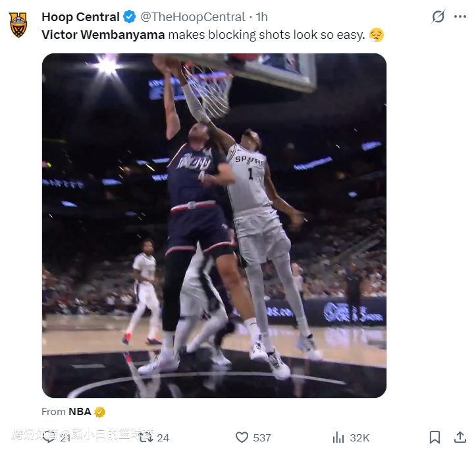Screen dimensions: 476x450
Task: Play the Wembanyama block video
Action: pos(214,225)
